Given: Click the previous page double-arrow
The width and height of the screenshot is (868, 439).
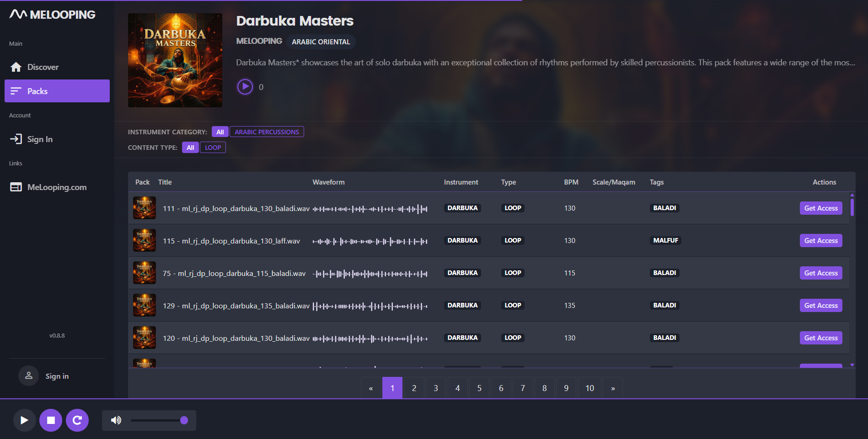Looking at the screenshot, I should [371, 388].
